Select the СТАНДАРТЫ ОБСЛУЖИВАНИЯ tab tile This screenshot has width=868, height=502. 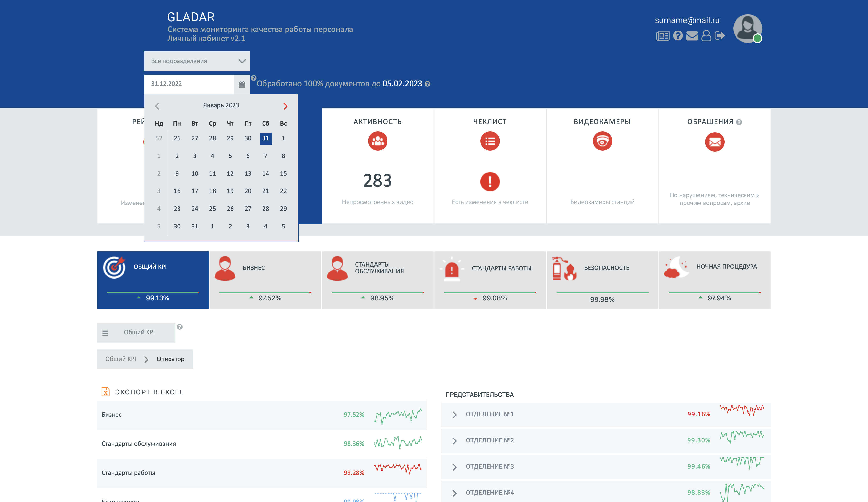click(378, 280)
